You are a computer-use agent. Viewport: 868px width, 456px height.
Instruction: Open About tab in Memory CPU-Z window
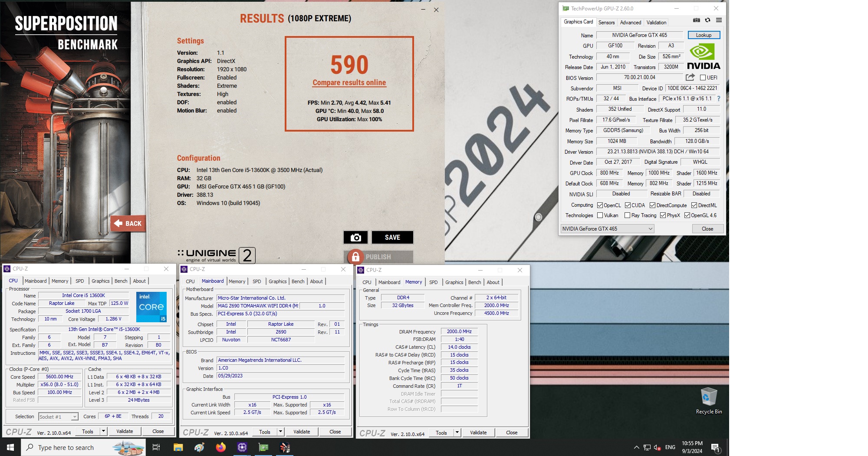pyautogui.click(x=493, y=282)
